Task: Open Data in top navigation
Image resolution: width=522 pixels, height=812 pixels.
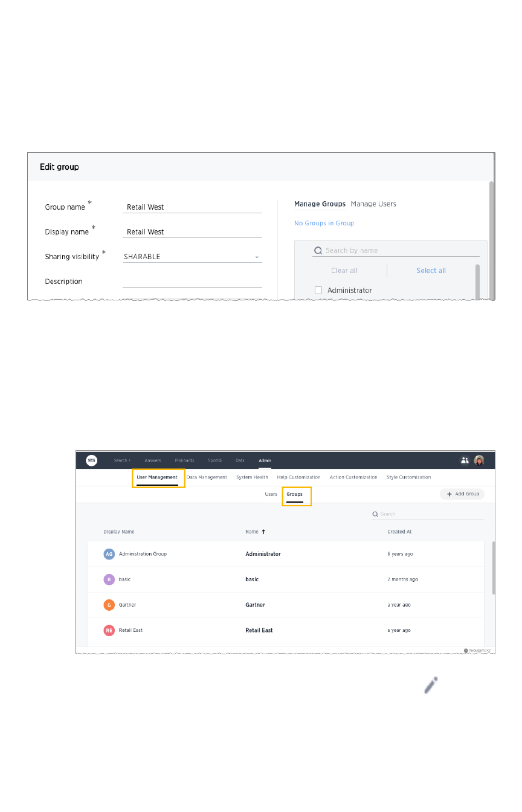Action: [240, 460]
